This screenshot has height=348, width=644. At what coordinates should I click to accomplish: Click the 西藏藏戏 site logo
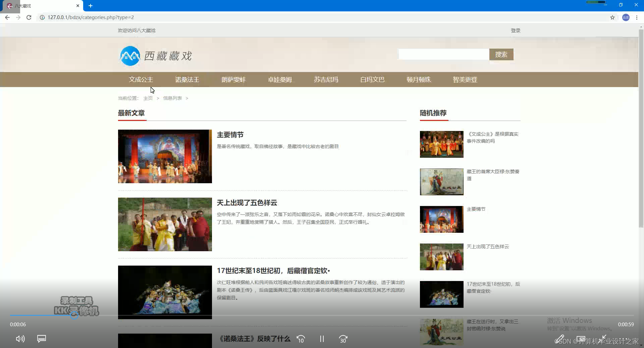pos(156,56)
